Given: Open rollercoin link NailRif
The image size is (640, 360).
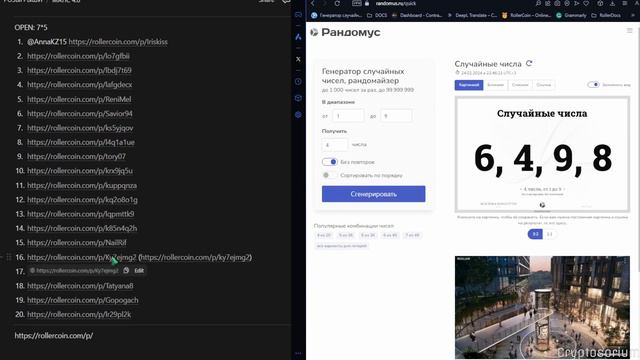Looking at the screenshot, I should 77,242.
